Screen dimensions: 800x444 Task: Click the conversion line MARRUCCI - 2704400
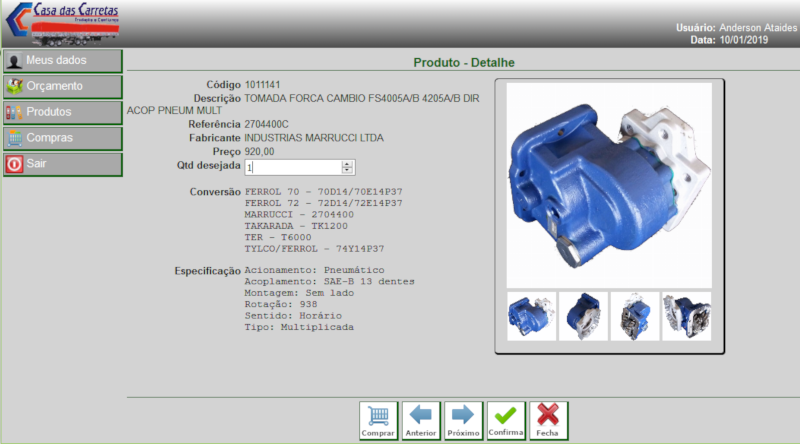(299, 214)
